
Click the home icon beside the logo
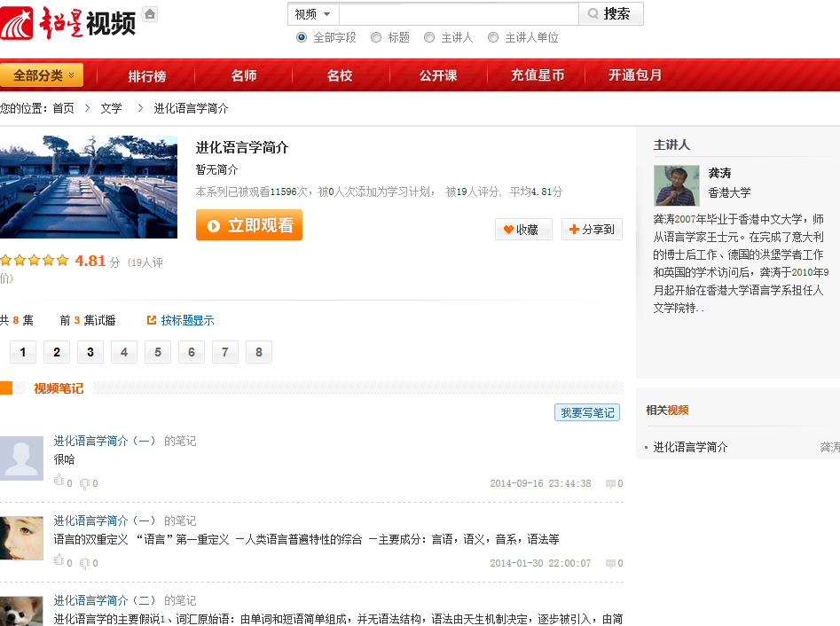click(x=150, y=14)
